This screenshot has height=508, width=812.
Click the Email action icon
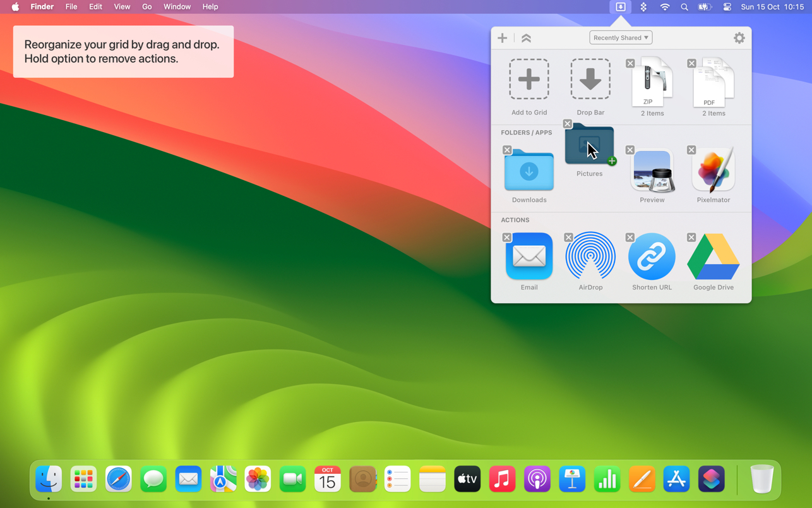[x=528, y=257]
